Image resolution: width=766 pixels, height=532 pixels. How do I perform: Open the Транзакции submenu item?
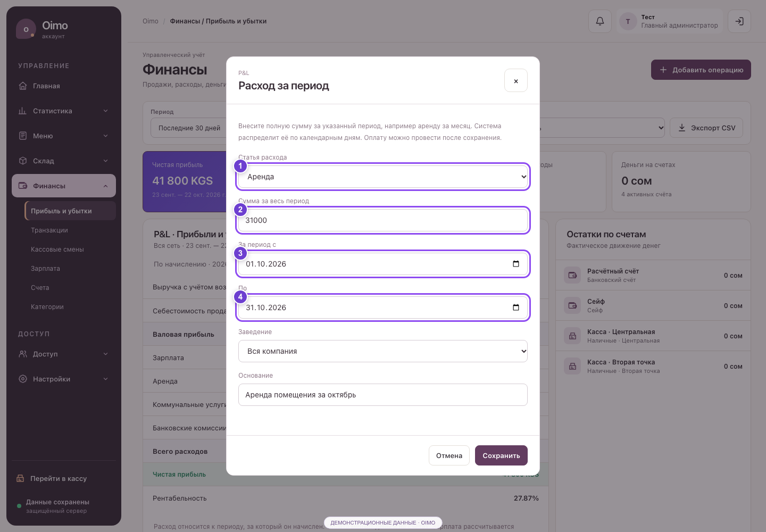[x=70, y=230]
